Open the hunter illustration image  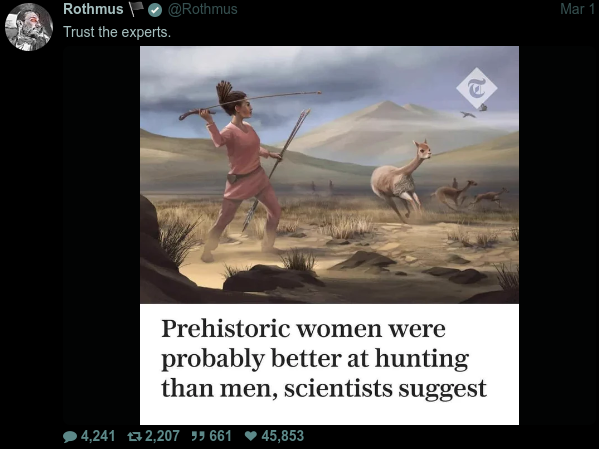(x=329, y=175)
